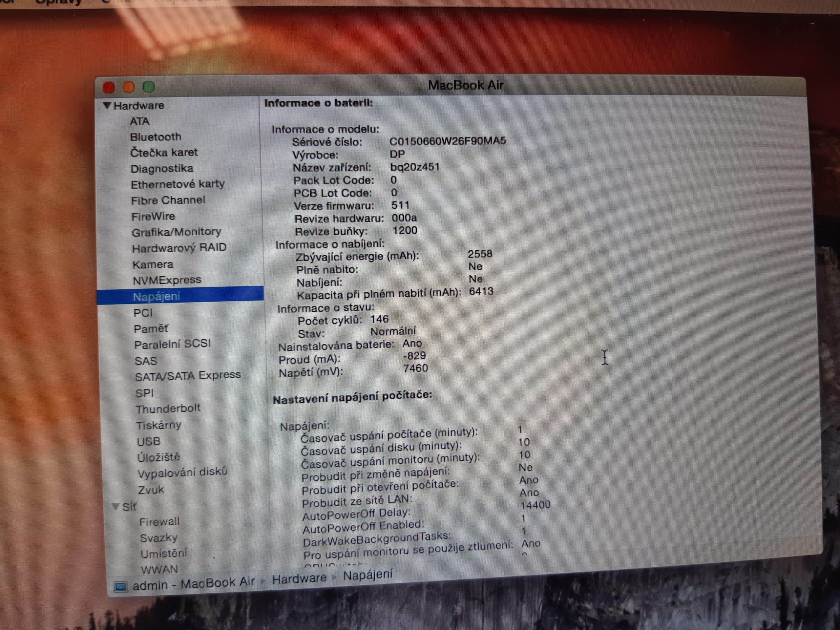This screenshot has height=630, width=840.
Task: Open Firewall under Síť
Action: click(x=159, y=522)
